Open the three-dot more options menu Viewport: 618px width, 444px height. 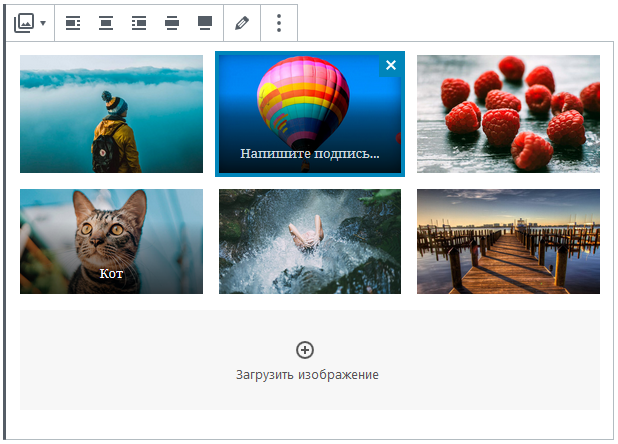click(279, 23)
